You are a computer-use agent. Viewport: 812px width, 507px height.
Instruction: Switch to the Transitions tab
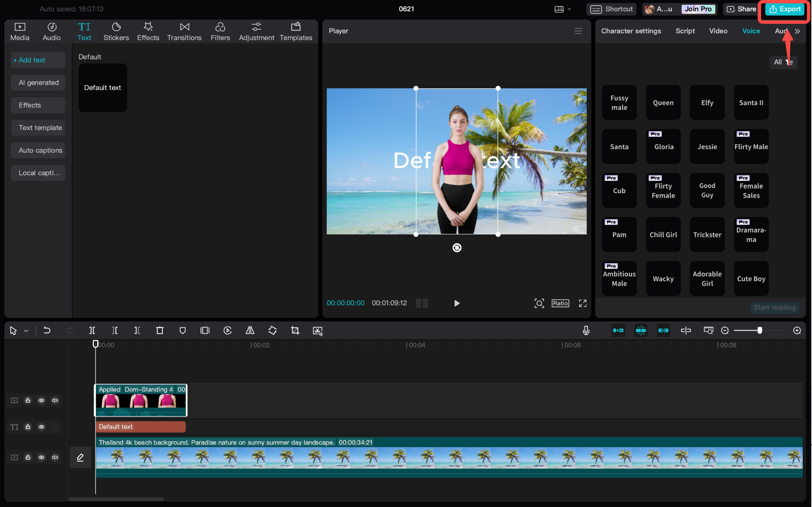pos(184,31)
